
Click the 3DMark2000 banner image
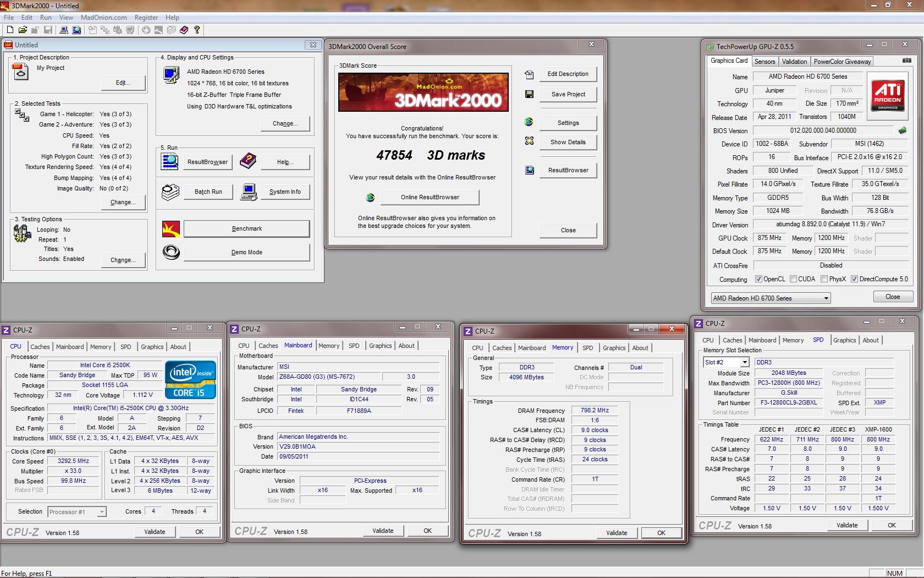(424, 92)
